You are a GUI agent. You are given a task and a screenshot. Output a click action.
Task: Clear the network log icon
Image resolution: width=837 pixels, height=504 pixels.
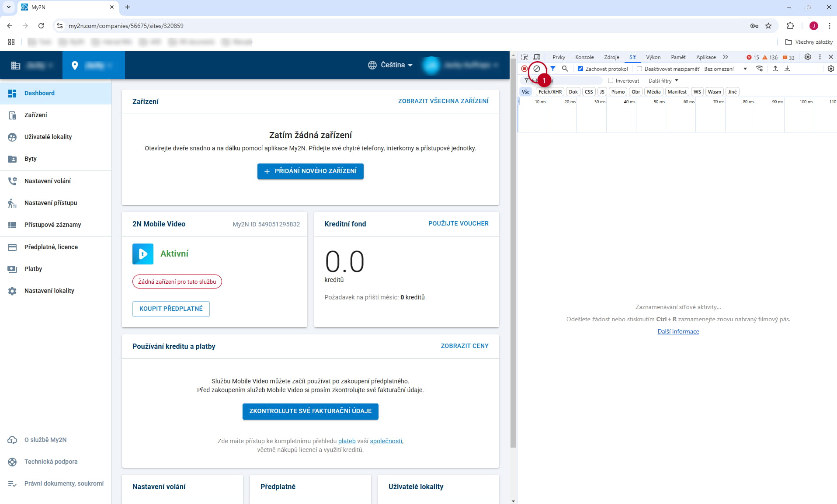(x=537, y=69)
